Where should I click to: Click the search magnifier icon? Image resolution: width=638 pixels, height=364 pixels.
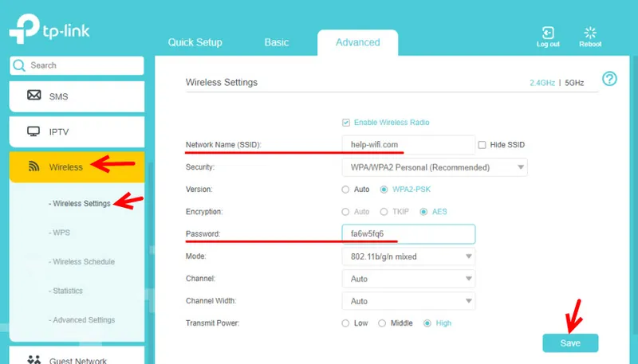coord(18,65)
